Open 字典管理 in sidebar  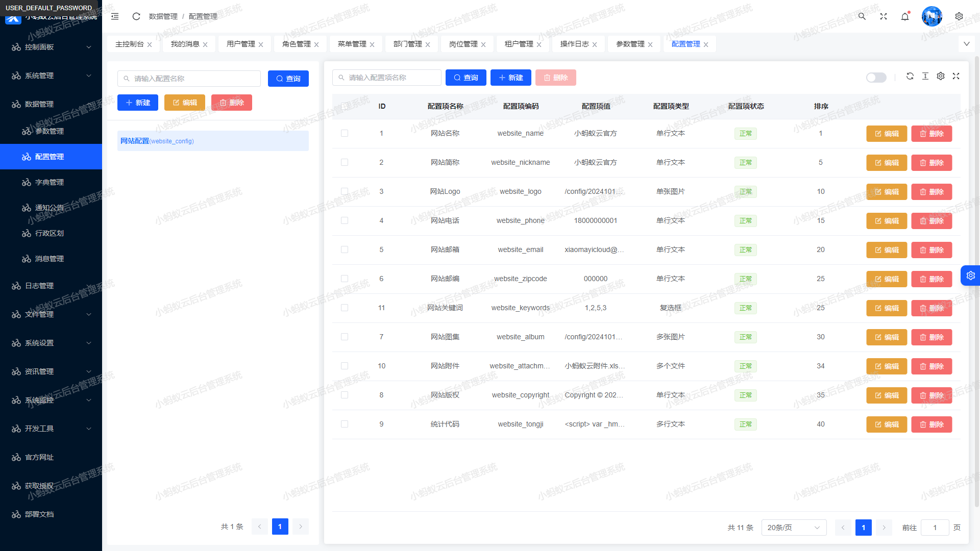click(50, 182)
